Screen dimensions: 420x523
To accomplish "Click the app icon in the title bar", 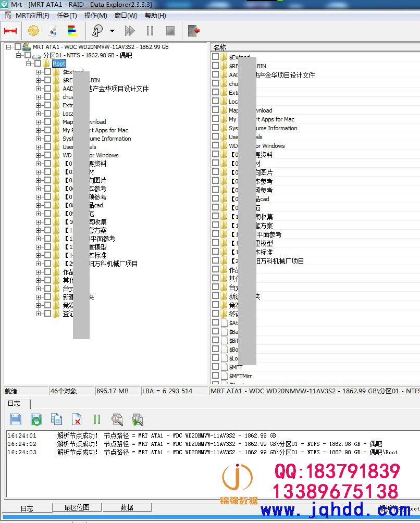I will (x=5, y=4).
